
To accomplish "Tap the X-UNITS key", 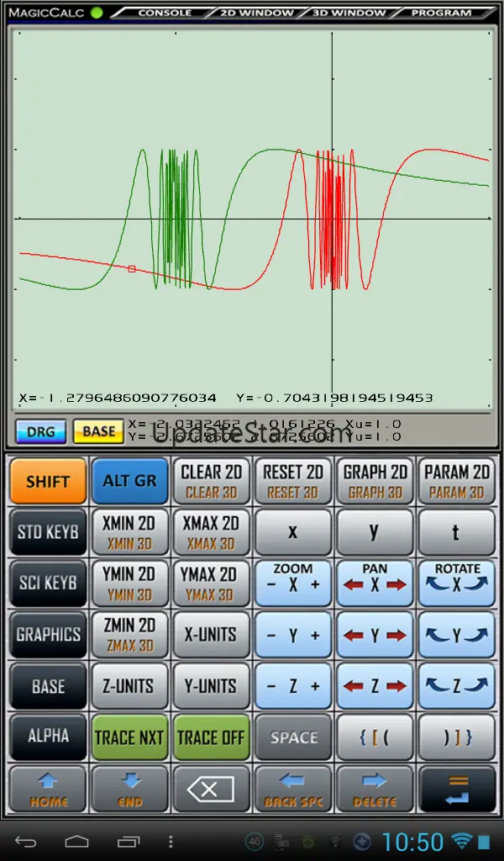I will coord(211,635).
